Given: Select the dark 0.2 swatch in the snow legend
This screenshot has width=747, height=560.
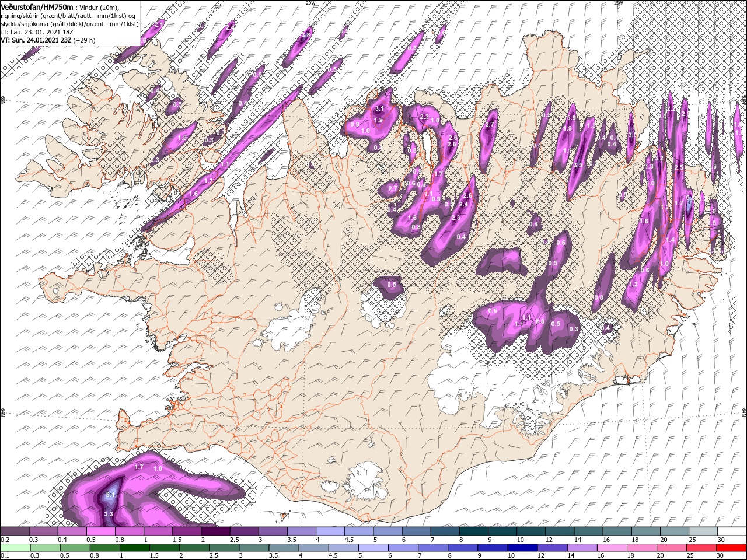Looking at the screenshot, I should 15,531.
